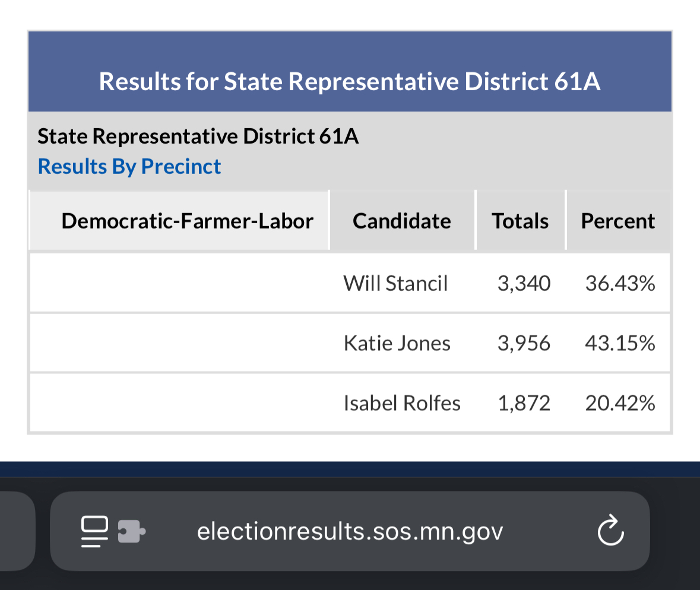Click the Candidate column header
This screenshot has width=700, height=590.
point(402,221)
